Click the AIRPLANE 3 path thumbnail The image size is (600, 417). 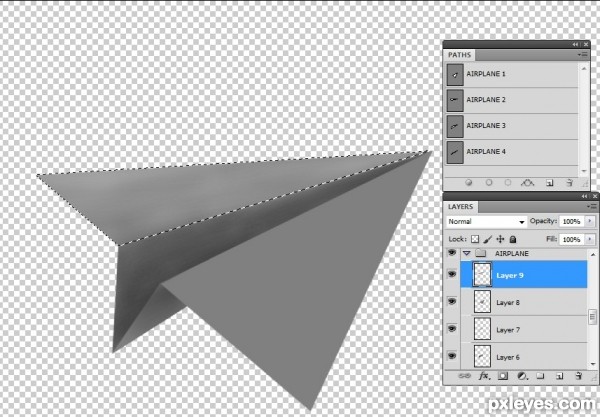pos(455,126)
